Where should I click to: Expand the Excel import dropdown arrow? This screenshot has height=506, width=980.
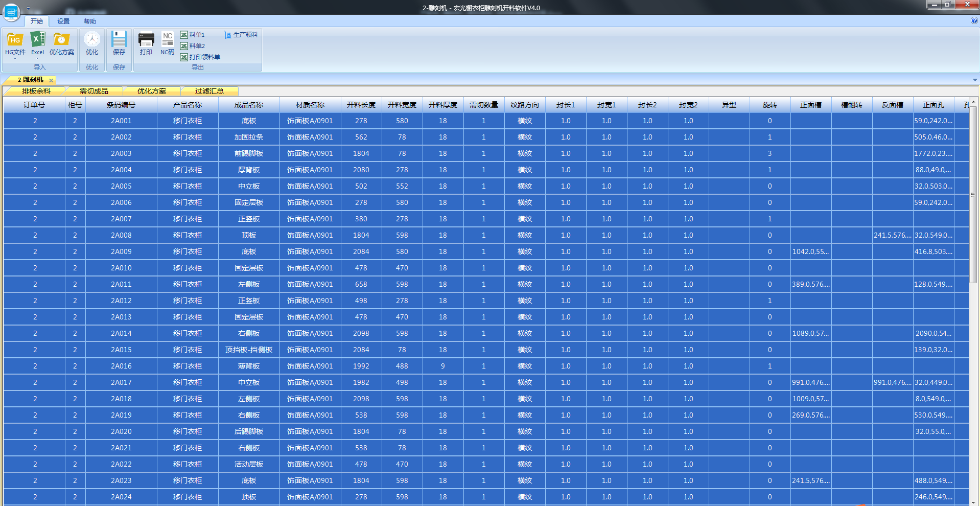pyautogui.click(x=37, y=59)
